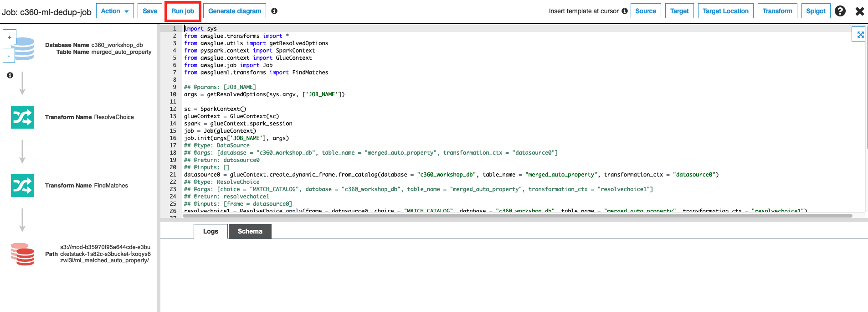Switch to the Schema tab
Image resolution: width=868 pixels, height=312 pixels.
tap(250, 231)
